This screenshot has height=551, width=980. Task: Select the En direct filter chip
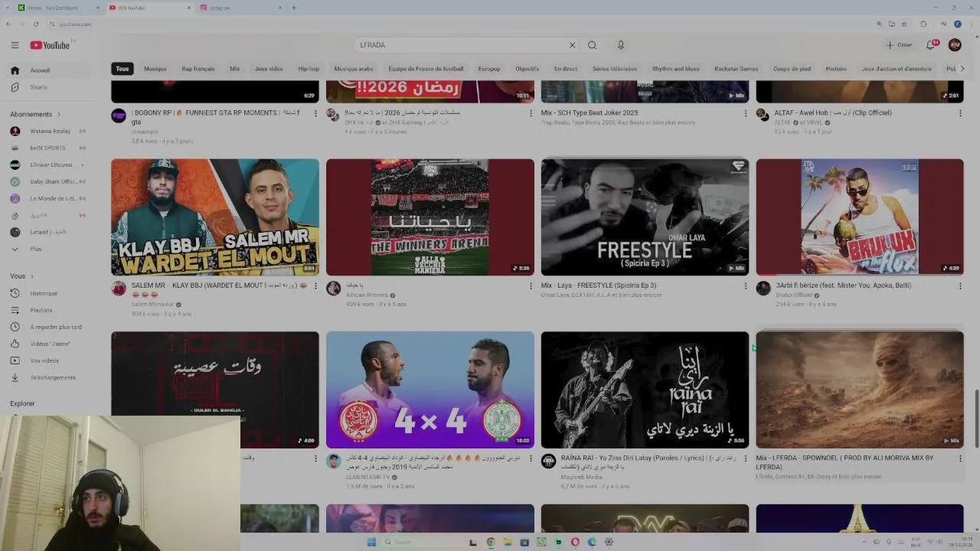click(566, 69)
